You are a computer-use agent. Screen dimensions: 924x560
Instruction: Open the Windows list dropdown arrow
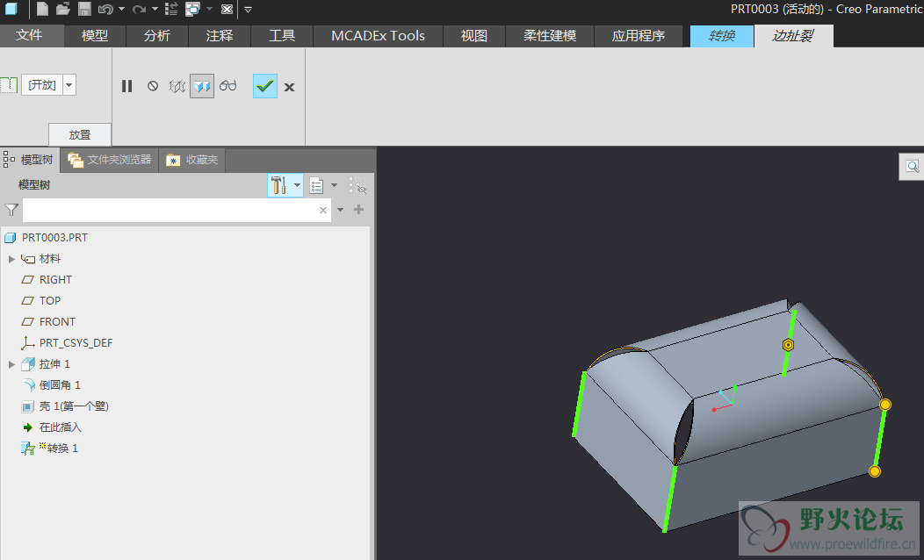tap(209, 9)
